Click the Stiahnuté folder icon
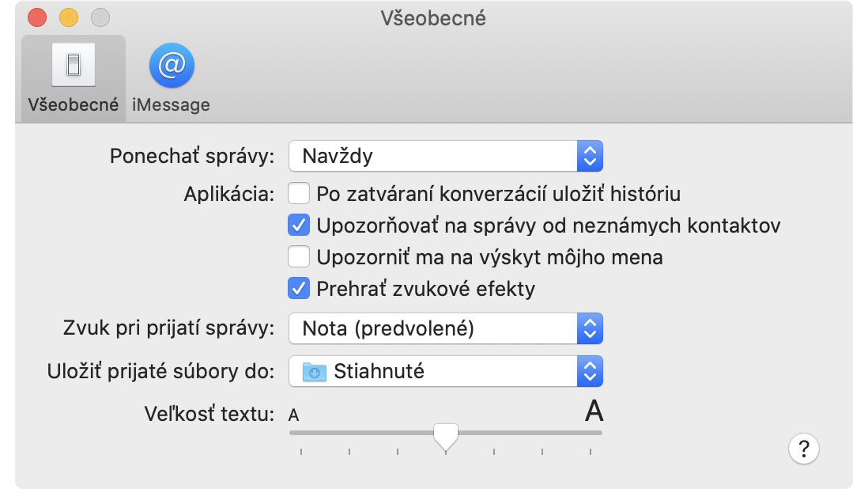The width and height of the screenshot is (868, 489). pyautogui.click(x=315, y=372)
